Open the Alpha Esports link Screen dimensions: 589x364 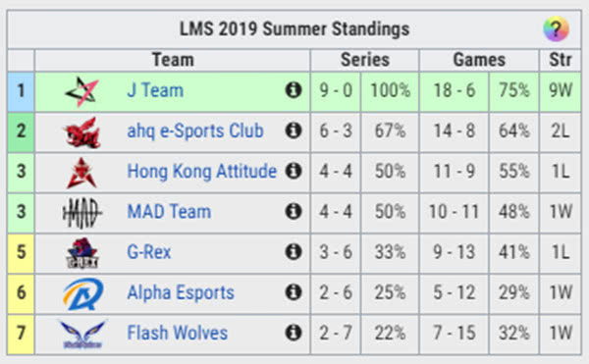pyautogui.click(x=181, y=292)
